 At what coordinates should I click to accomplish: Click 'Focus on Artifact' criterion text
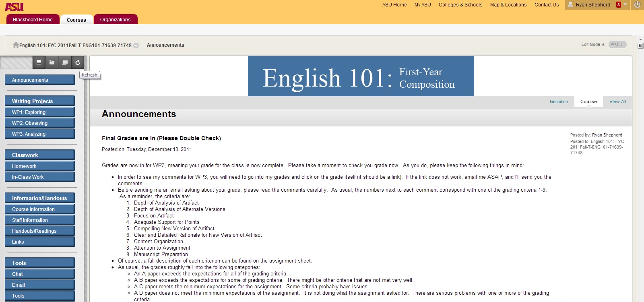[x=154, y=216]
